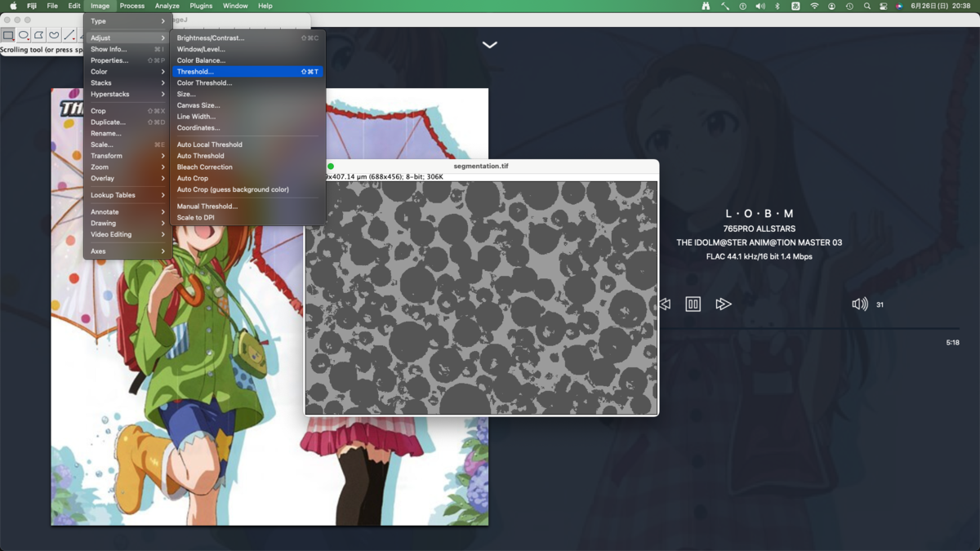The height and width of the screenshot is (551, 980).
Task: Expand the Drawing submenu
Action: click(x=127, y=223)
